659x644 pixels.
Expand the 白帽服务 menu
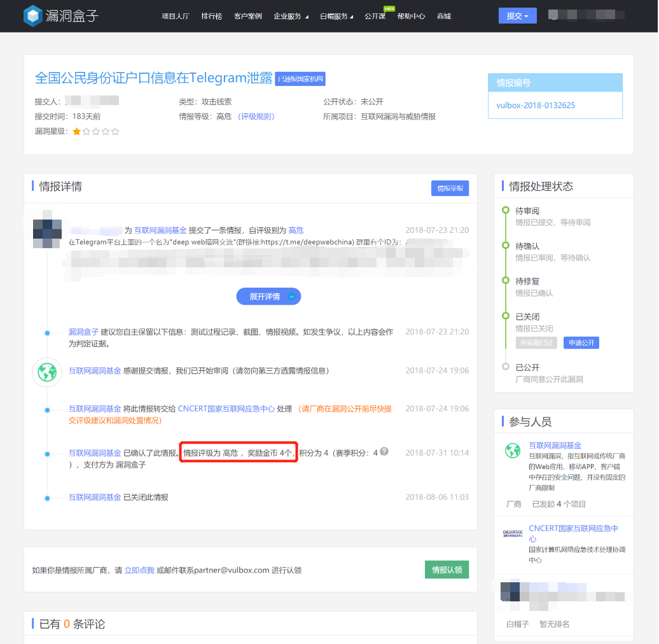336,17
